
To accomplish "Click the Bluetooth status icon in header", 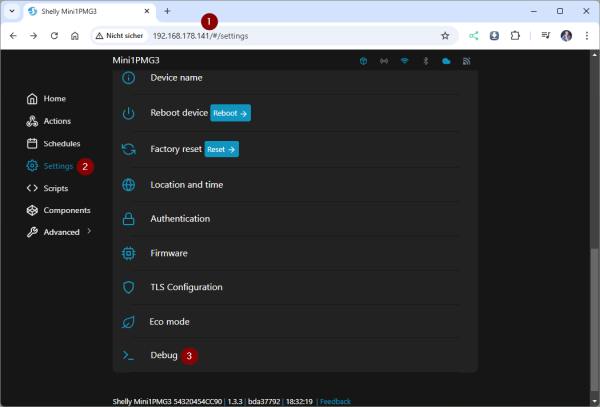I will 426,61.
